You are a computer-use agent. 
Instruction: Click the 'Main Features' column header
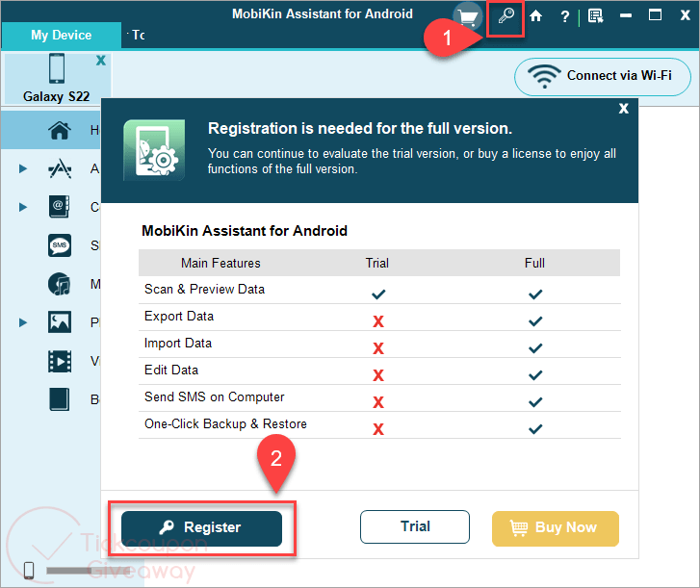point(220,264)
